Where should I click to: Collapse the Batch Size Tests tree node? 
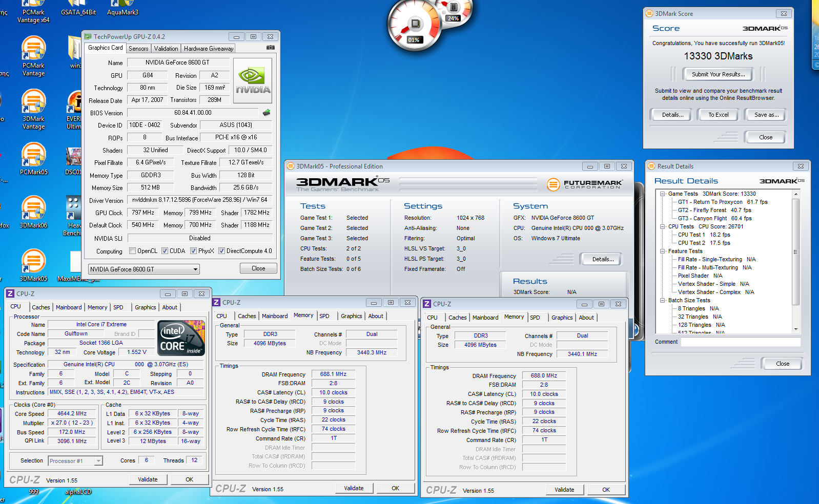pyautogui.click(x=662, y=300)
